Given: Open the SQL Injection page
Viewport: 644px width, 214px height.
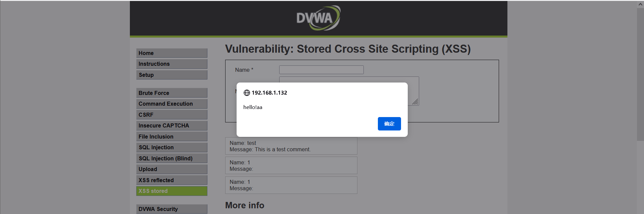Looking at the screenshot, I should point(172,147).
